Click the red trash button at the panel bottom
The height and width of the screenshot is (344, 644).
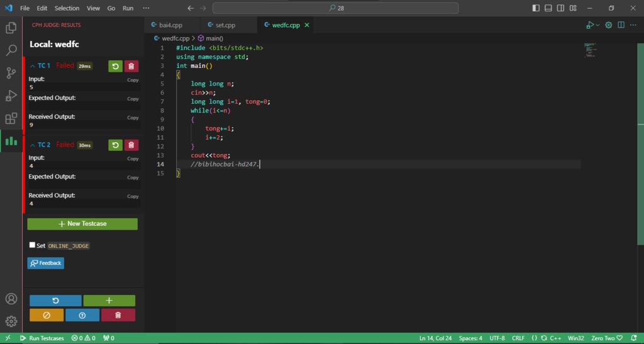tap(118, 315)
